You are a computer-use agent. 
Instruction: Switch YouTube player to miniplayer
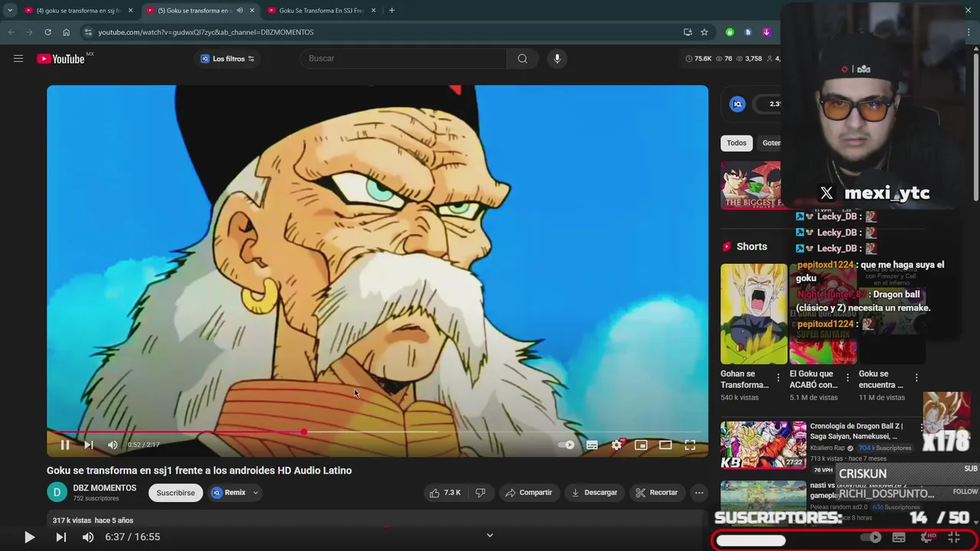point(641,445)
